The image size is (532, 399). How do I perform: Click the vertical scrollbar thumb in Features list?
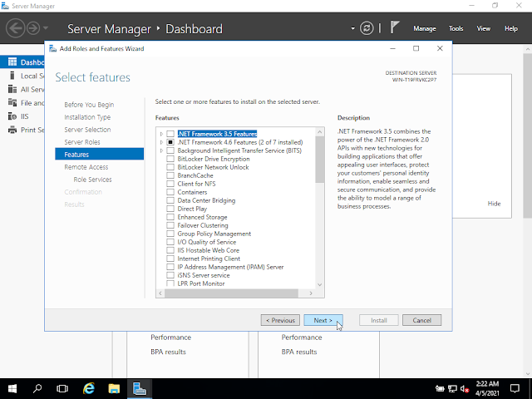click(319, 160)
